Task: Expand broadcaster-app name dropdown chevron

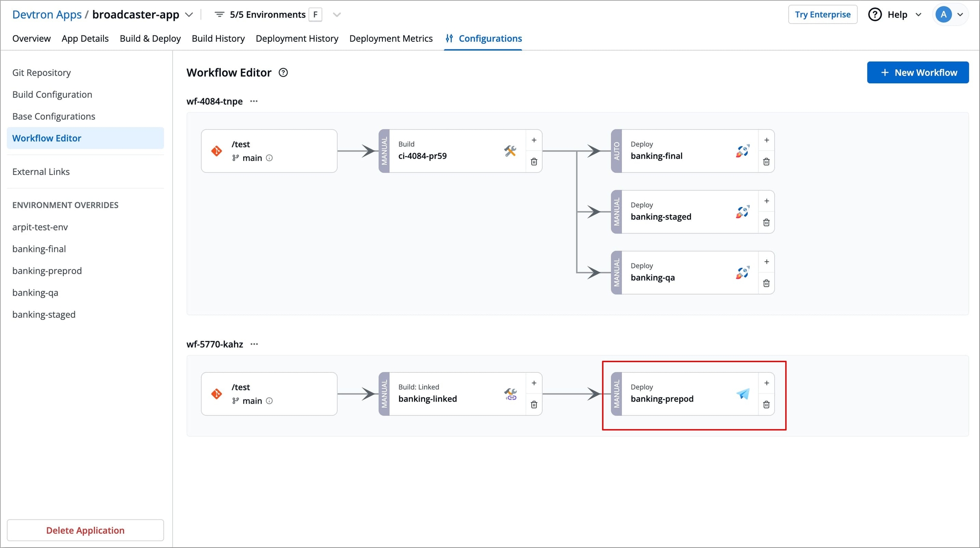Action: tap(189, 14)
